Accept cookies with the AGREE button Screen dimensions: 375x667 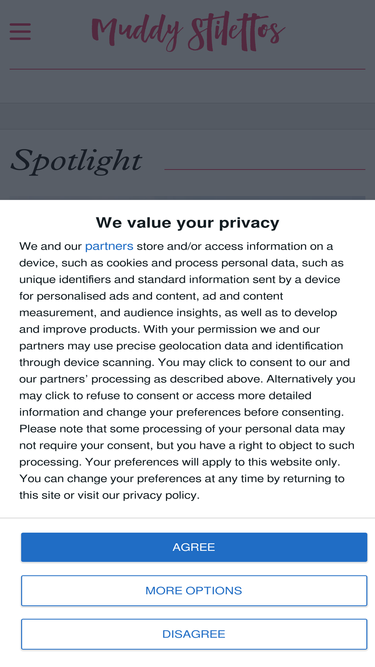pyautogui.click(x=194, y=547)
